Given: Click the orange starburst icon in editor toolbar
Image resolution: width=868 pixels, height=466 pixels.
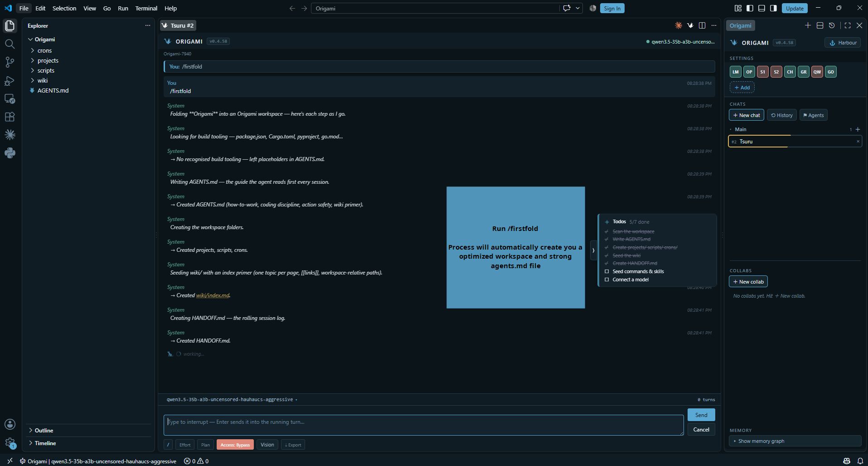Looking at the screenshot, I should pos(679,25).
